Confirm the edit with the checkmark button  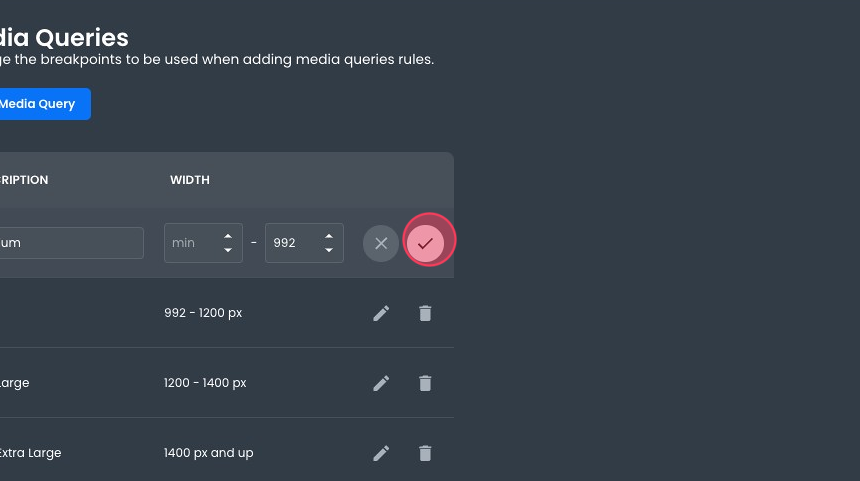pos(426,243)
